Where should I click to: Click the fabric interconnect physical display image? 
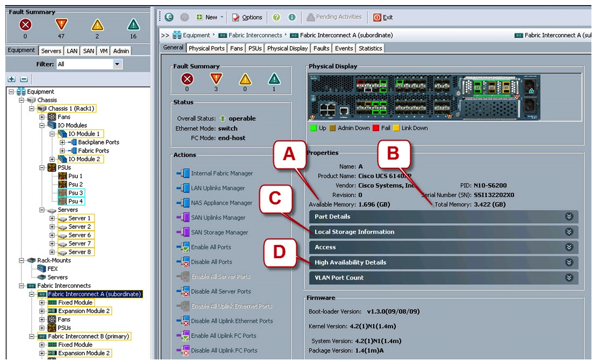(x=425, y=97)
